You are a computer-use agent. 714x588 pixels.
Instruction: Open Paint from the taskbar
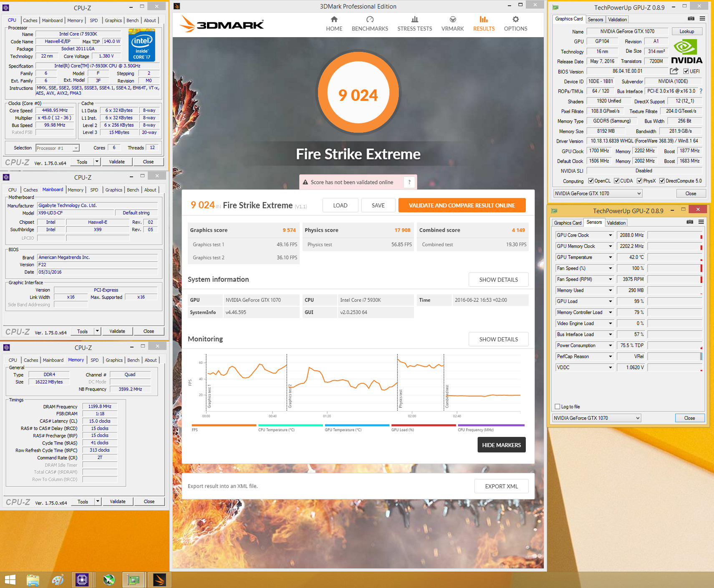click(58, 580)
